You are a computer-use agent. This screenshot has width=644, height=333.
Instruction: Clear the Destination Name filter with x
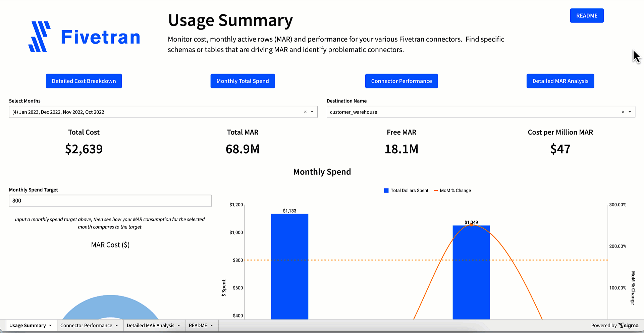pos(623,112)
